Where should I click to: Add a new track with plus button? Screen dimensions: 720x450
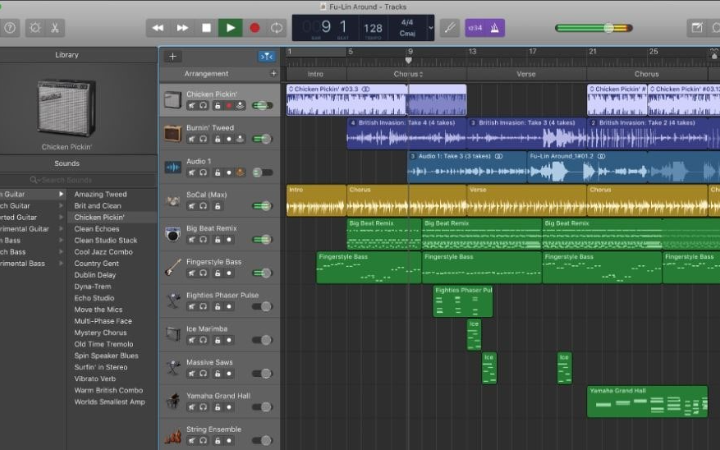click(x=173, y=56)
